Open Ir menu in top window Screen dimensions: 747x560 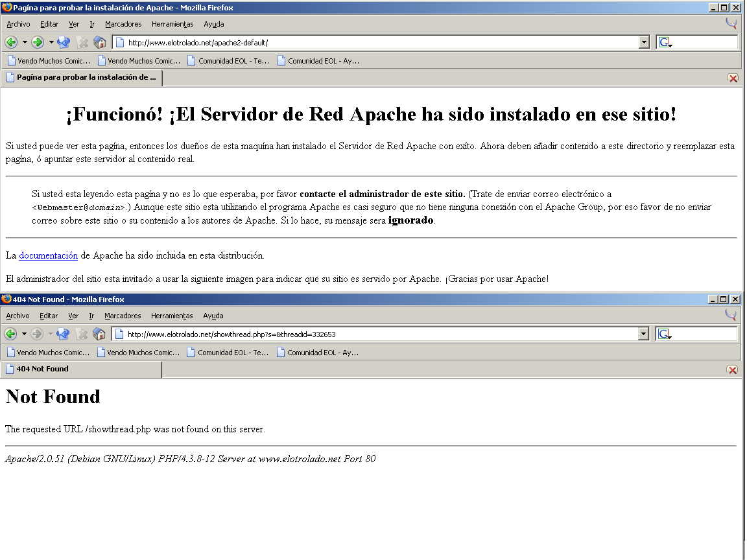(92, 24)
